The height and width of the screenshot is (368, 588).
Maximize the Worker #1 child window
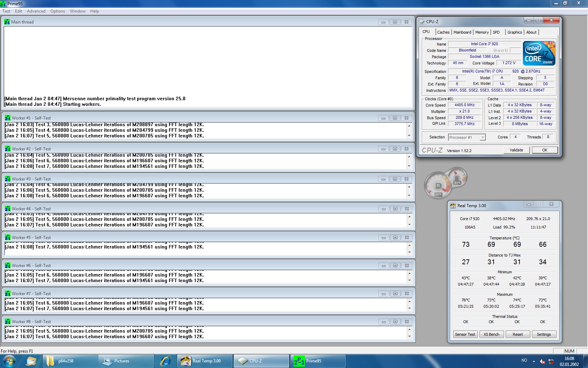click(395, 118)
